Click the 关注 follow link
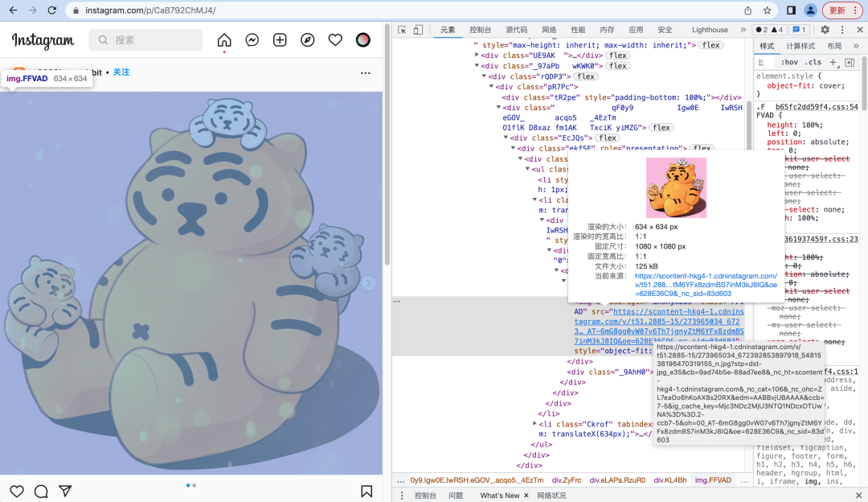This screenshot has width=868, height=502. 121,72
